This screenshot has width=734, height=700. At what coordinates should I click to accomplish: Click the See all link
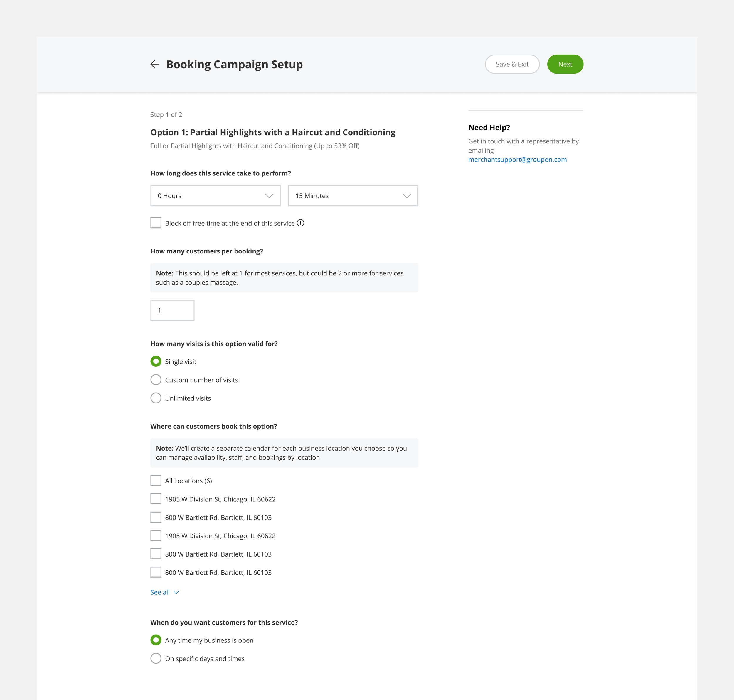[159, 592]
